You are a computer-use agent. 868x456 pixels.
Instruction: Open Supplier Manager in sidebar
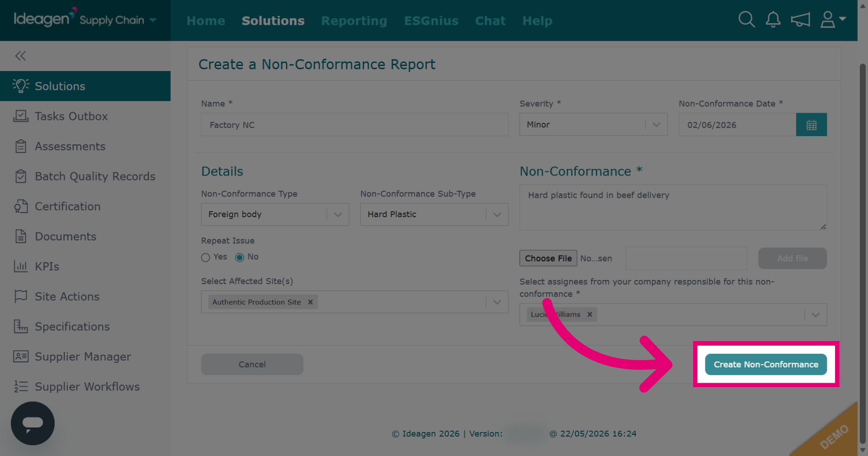tap(85, 356)
